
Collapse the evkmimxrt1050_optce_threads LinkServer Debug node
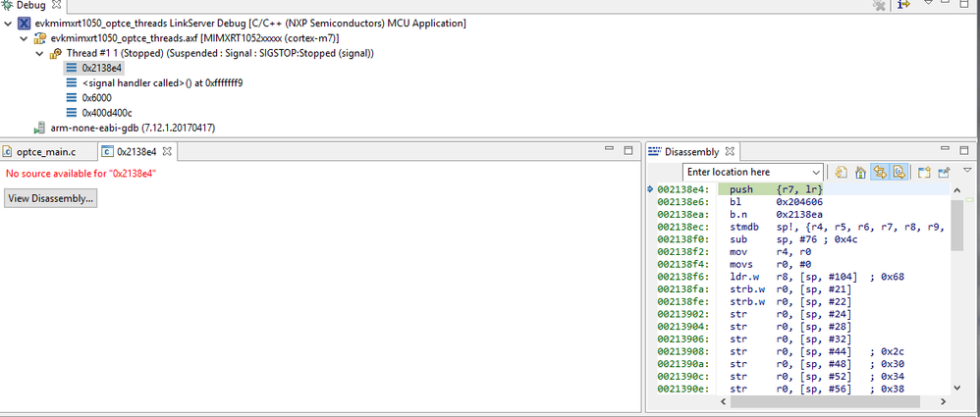point(8,24)
